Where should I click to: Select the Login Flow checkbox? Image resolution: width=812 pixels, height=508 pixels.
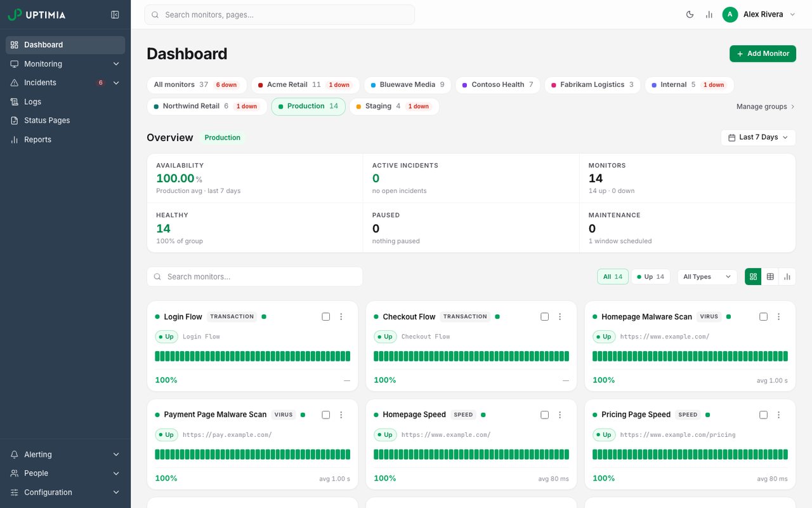(326, 317)
